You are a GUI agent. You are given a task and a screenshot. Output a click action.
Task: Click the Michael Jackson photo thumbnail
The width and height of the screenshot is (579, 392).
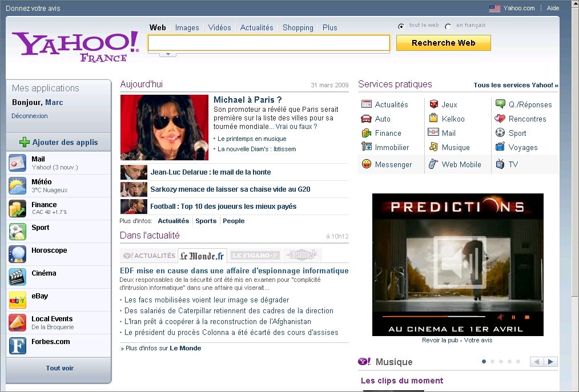point(164,127)
